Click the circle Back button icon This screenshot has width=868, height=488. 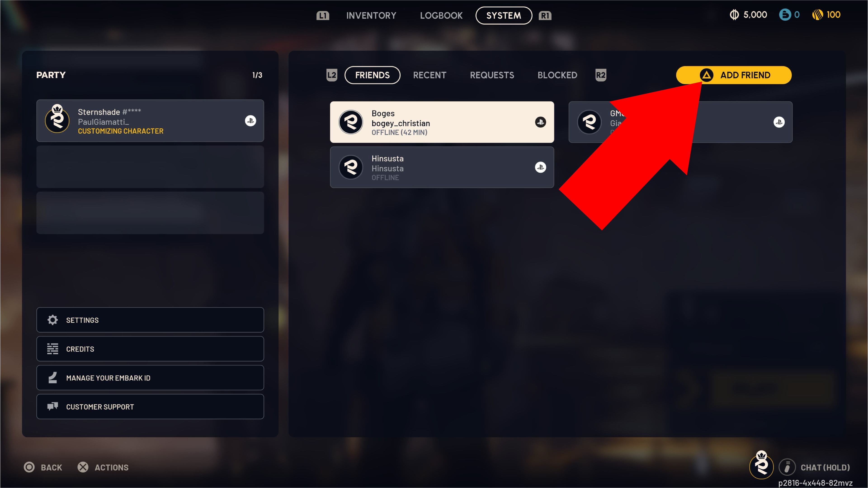pyautogui.click(x=29, y=467)
